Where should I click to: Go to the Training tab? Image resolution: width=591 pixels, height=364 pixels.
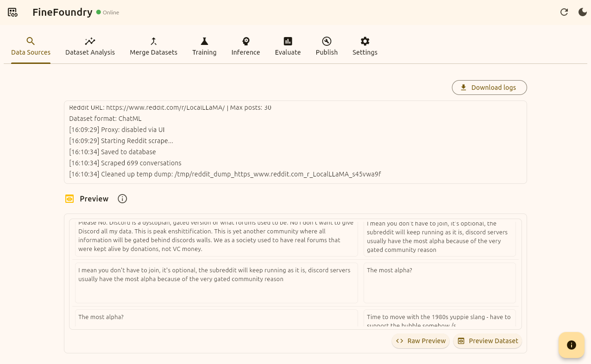pos(204,46)
